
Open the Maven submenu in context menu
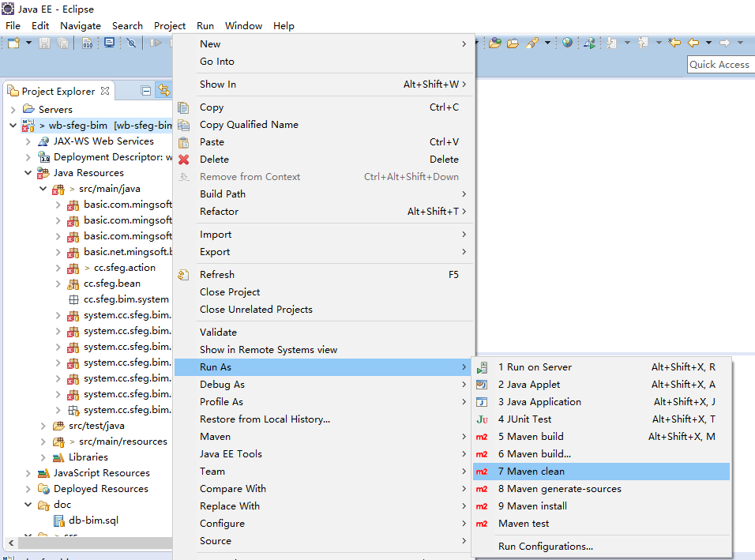(x=324, y=437)
